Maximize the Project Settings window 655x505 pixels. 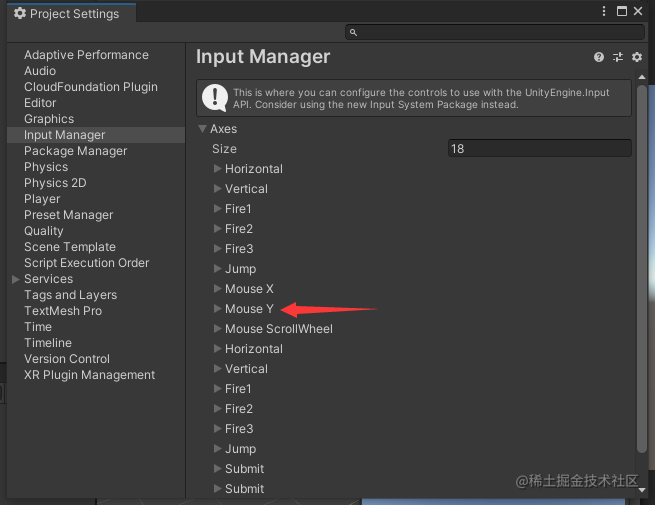pos(622,11)
